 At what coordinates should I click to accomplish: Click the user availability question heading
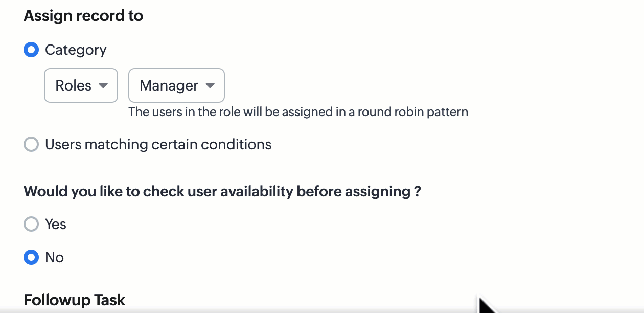222,192
